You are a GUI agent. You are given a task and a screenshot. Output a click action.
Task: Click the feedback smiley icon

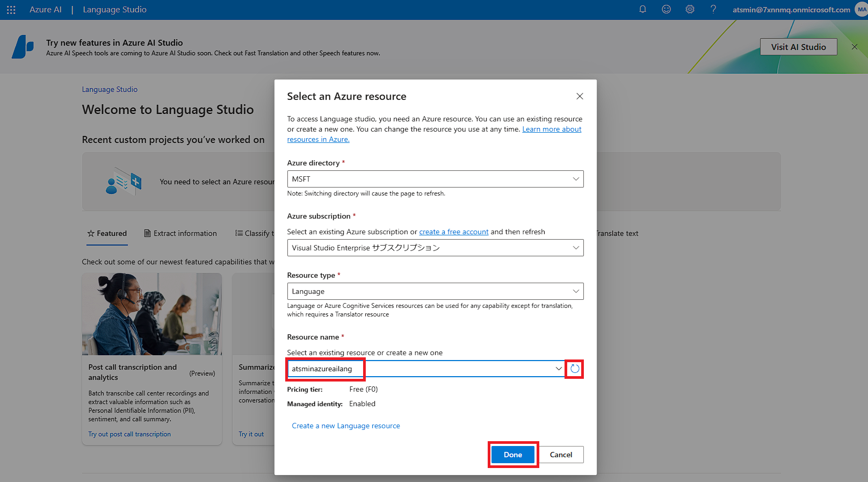666,9
